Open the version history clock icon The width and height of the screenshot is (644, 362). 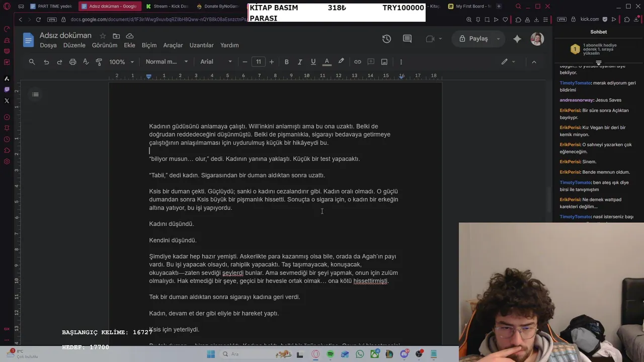click(386, 39)
